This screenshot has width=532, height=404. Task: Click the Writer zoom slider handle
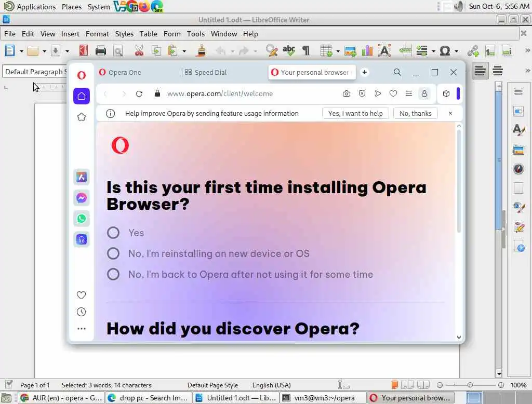tap(470, 385)
